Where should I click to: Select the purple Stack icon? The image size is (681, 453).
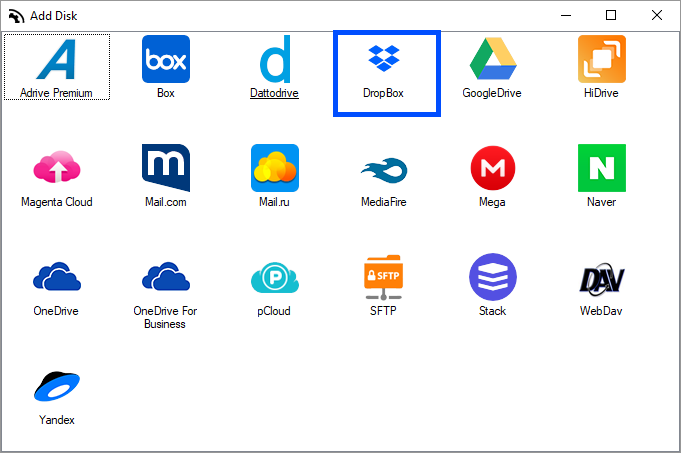tap(493, 277)
